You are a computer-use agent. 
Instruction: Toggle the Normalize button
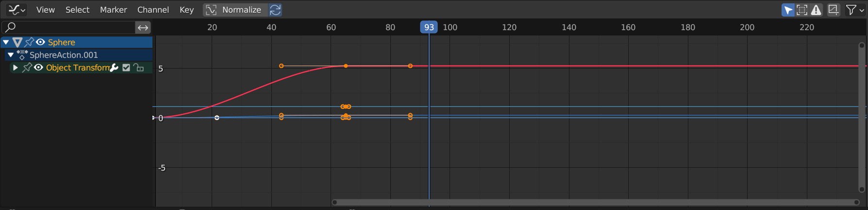[x=235, y=10]
